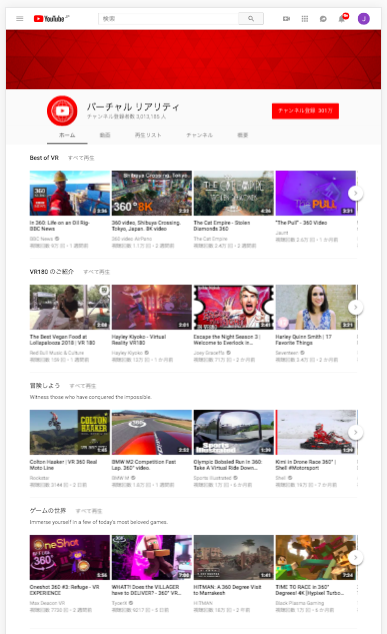Image resolution: width=387 pixels, height=634 pixels.
Task: Open the 再生リスト tab
Action: 148,135
